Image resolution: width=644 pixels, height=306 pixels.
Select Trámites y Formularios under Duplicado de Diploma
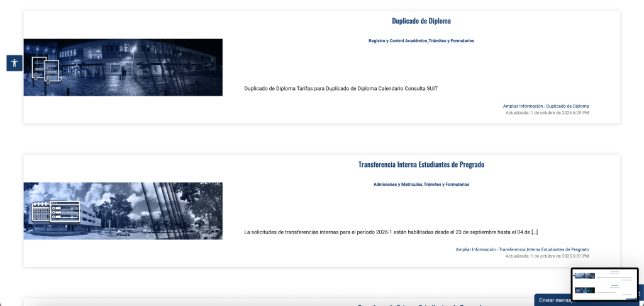(x=451, y=41)
